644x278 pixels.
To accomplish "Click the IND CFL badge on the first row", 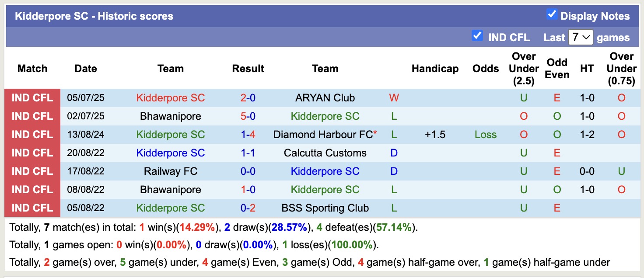I will pos(32,97).
